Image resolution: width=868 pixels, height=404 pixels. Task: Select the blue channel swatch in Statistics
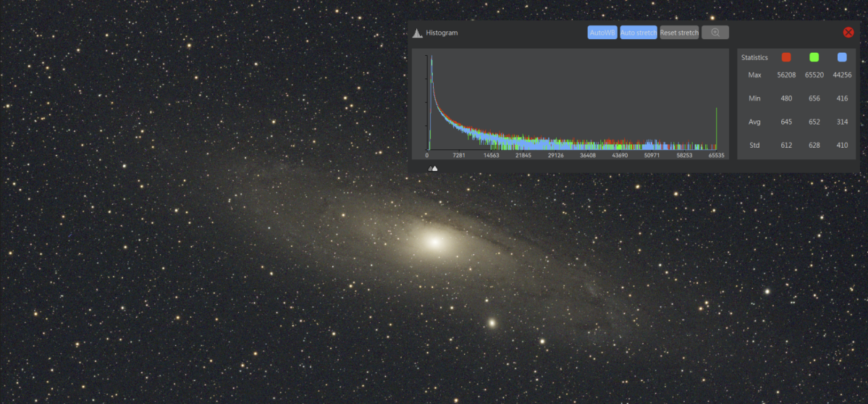(x=842, y=57)
